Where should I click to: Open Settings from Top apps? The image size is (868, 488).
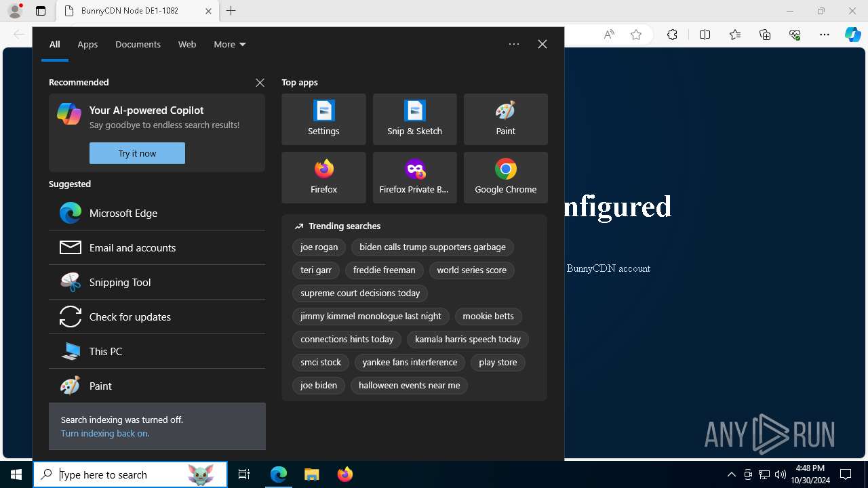point(323,119)
